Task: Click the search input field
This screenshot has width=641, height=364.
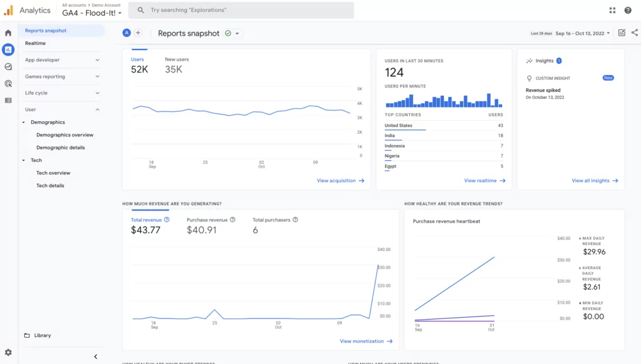Action: coord(241,10)
